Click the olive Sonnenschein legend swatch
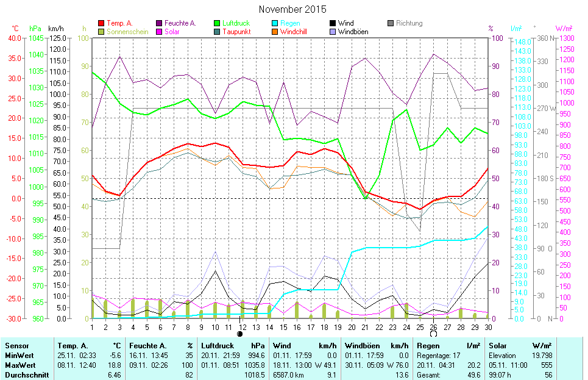588x380 pixels. [101, 32]
